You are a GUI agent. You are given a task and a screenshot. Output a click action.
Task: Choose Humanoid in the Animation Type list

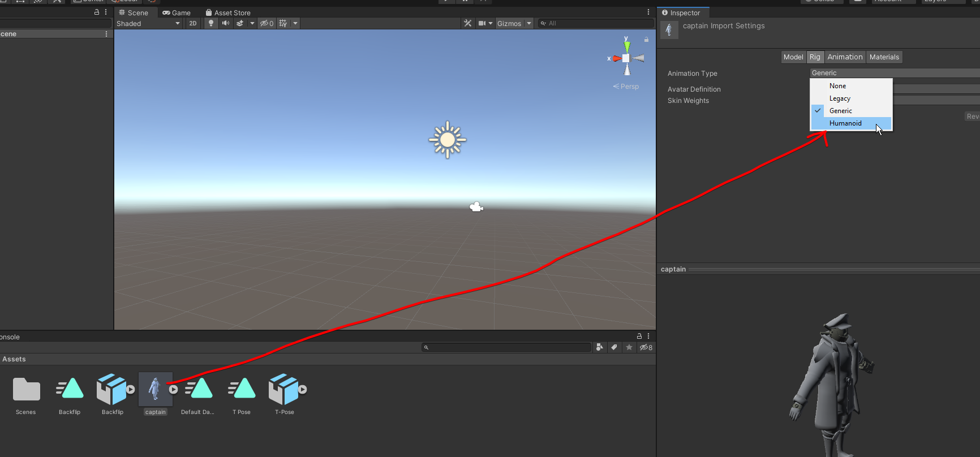coord(852,123)
